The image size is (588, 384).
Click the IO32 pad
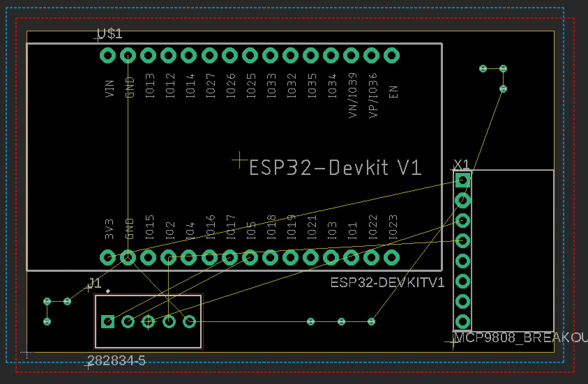point(290,55)
